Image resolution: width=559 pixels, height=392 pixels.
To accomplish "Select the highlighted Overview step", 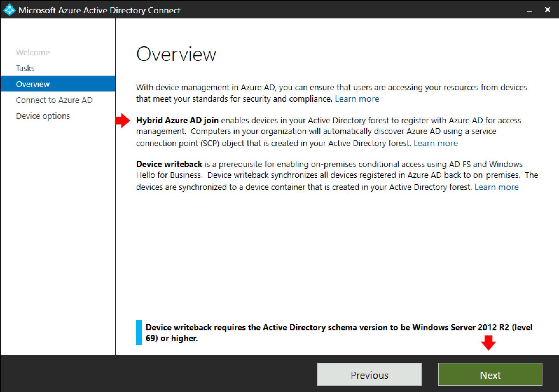I will pyautogui.click(x=33, y=84).
